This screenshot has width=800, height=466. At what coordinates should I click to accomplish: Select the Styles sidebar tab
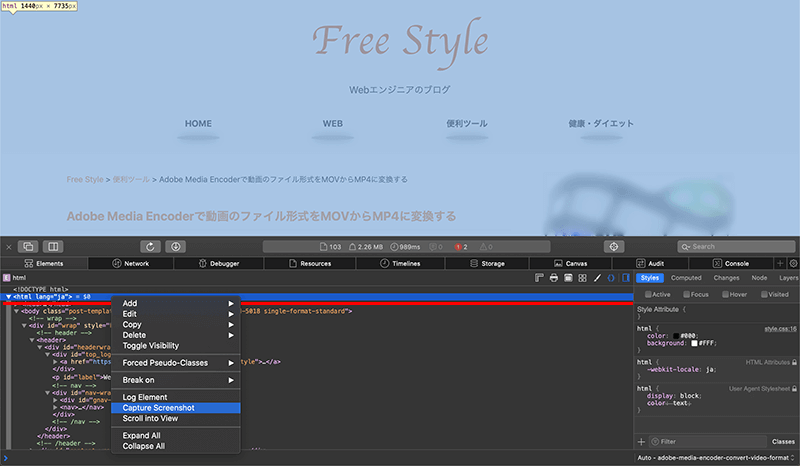click(x=649, y=278)
